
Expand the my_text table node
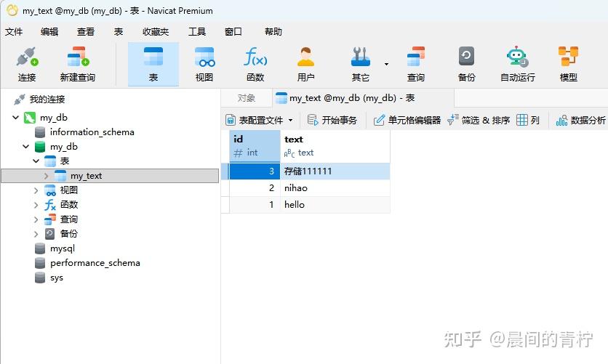pyautogui.click(x=46, y=176)
